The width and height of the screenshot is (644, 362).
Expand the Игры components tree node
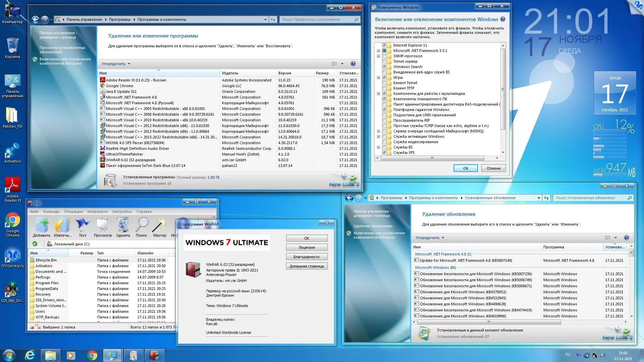[x=378, y=77]
